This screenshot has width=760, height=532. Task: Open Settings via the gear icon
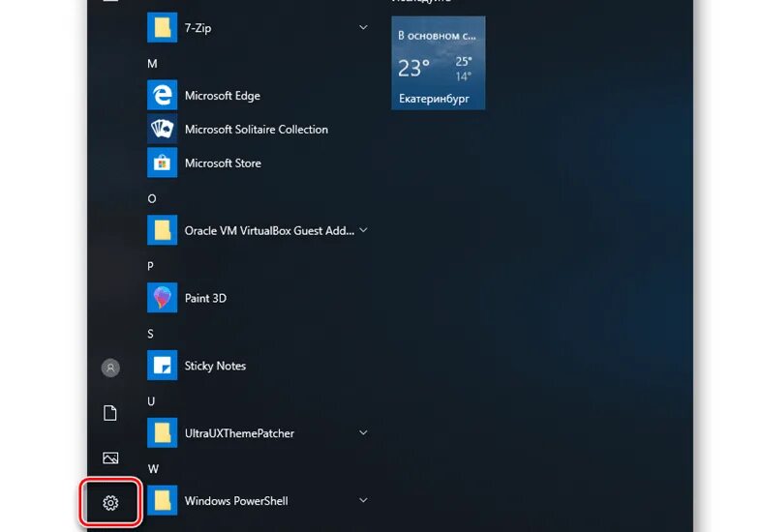click(x=110, y=503)
